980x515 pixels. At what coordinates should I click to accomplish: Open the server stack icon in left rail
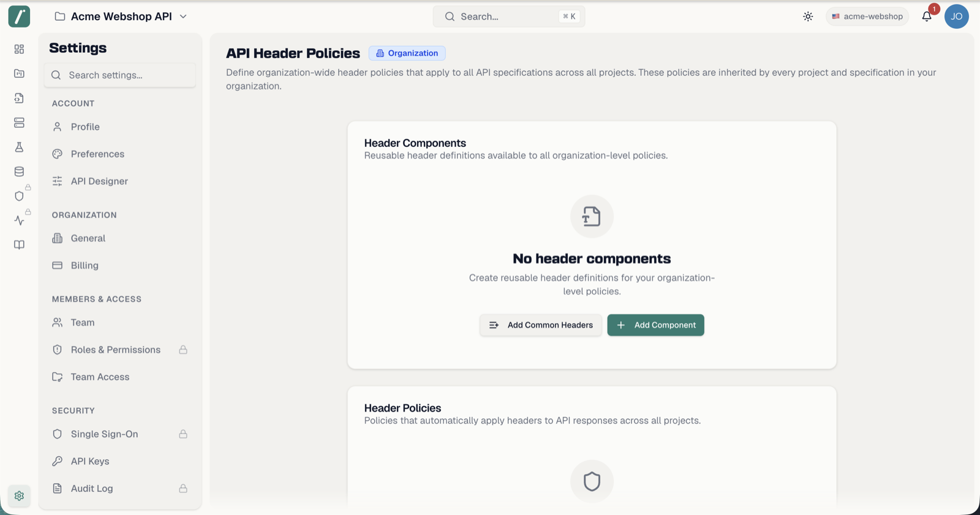[19, 122]
